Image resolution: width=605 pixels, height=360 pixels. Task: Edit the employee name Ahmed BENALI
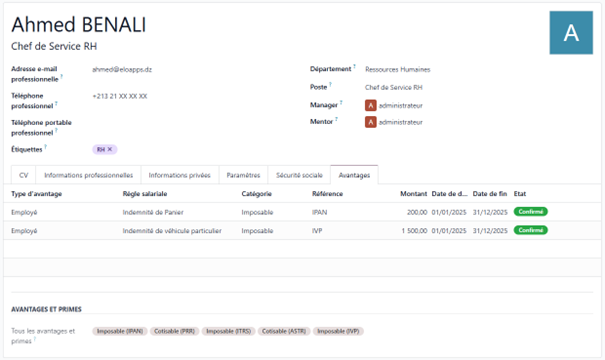(79, 25)
